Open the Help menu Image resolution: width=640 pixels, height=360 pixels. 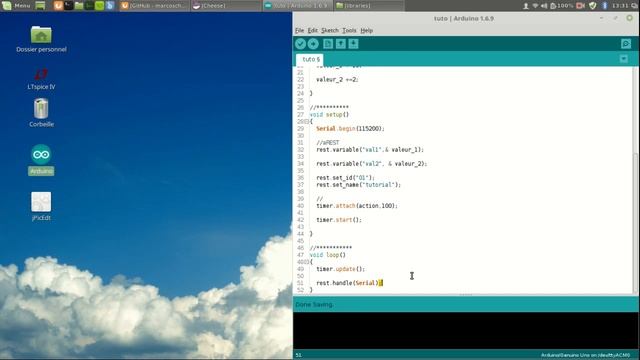[x=367, y=30]
